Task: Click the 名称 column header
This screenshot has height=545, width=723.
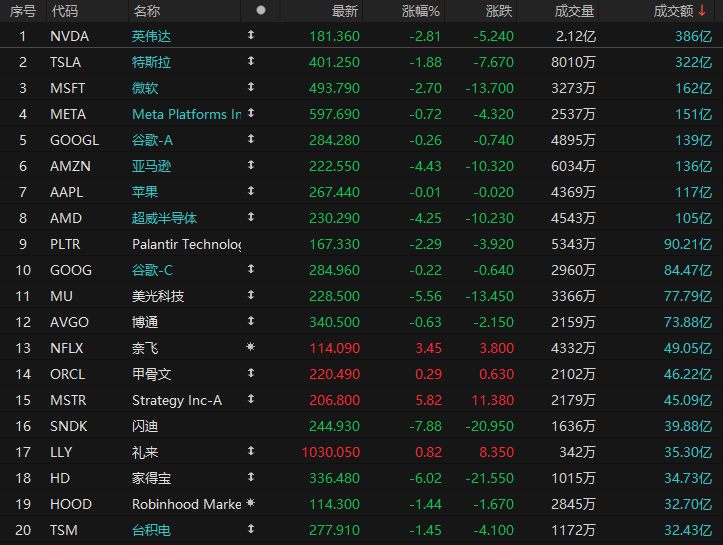Action: click(x=147, y=11)
